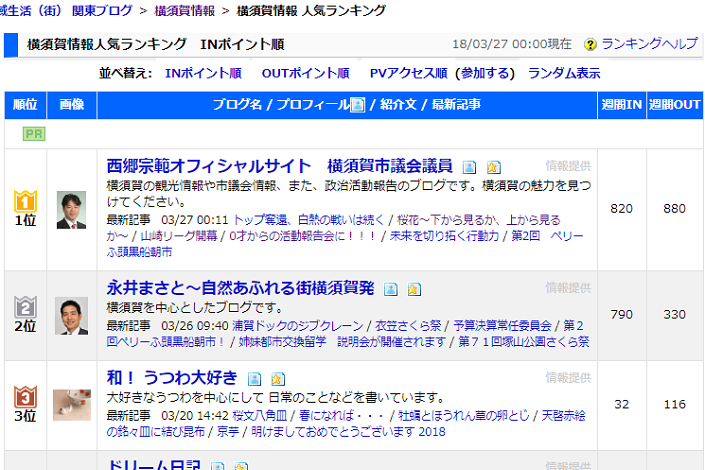Sort ranking by OUTポイント順
The image size is (705, 470).
305,73
